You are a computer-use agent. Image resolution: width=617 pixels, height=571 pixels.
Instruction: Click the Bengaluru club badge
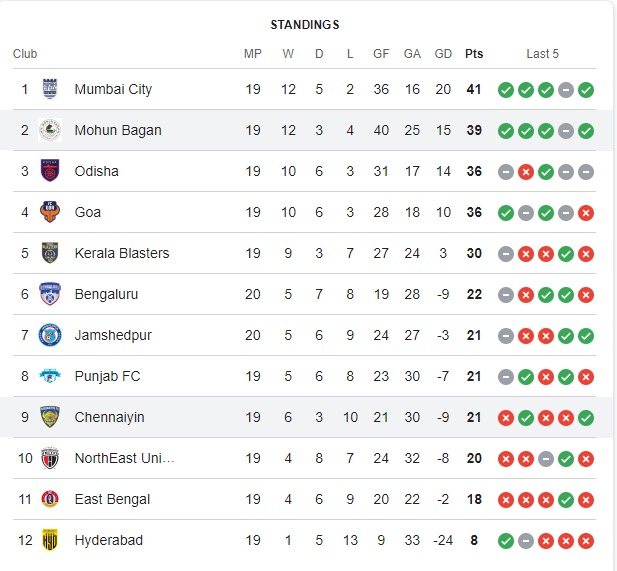49,294
